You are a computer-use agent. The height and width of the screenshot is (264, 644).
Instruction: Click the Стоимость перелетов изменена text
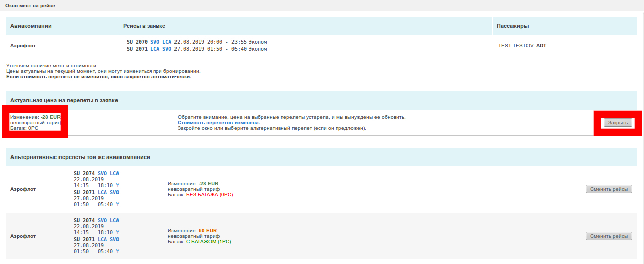(x=218, y=123)
